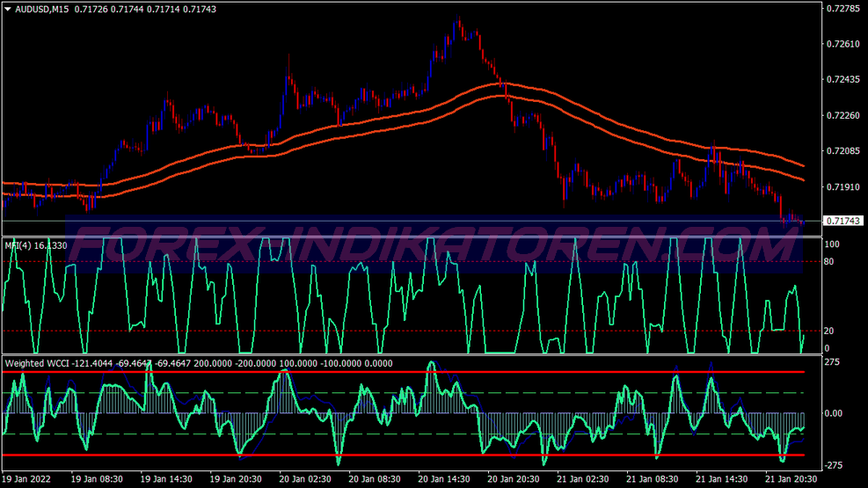Viewport: 868px width, 488px height.
Task: Click the 0.72435 price scale value
Action: 843,80
